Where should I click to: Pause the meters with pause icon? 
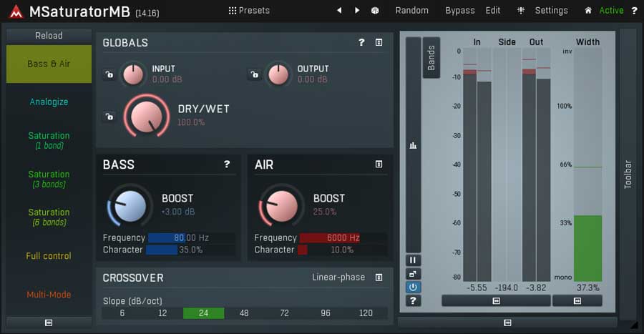tap(413, 260)
